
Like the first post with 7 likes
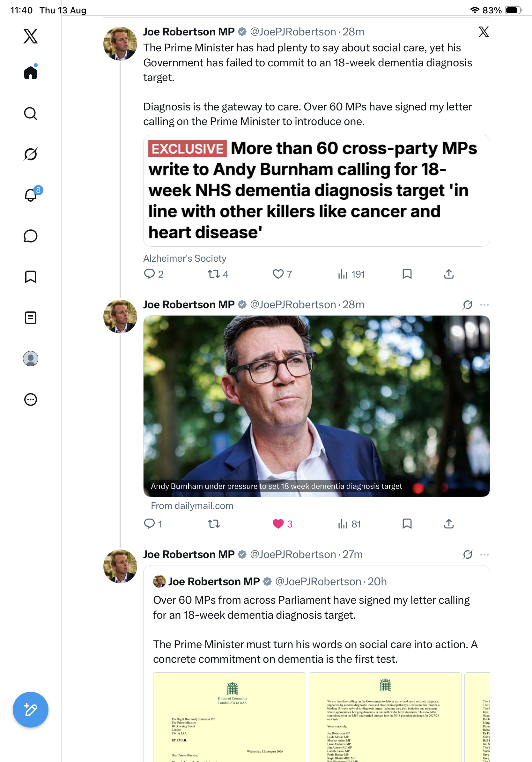coord(282,274)
